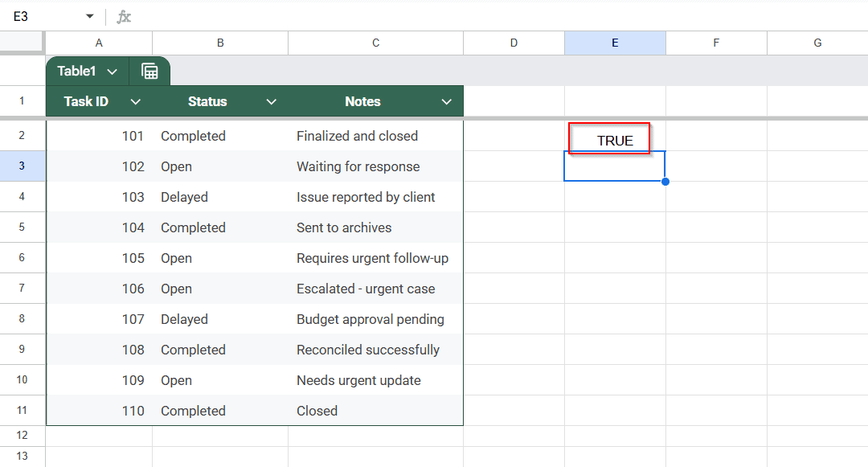Select row 1 header

click(23, 101)
